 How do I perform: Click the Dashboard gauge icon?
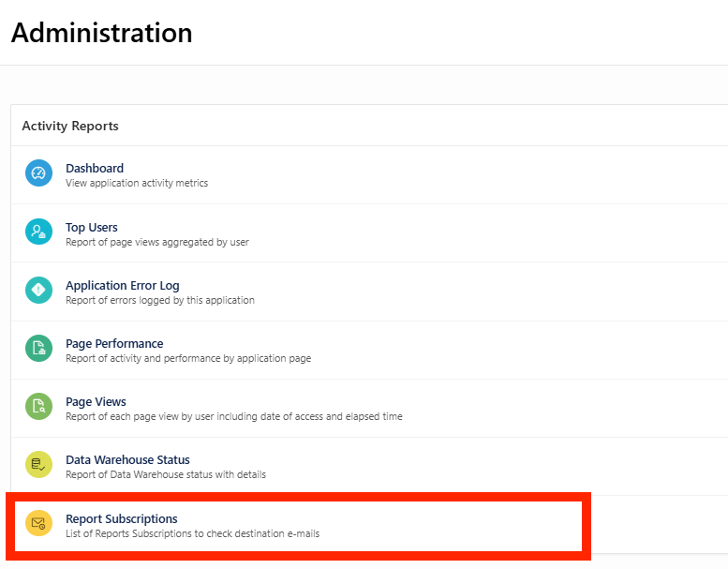[38, 173]
